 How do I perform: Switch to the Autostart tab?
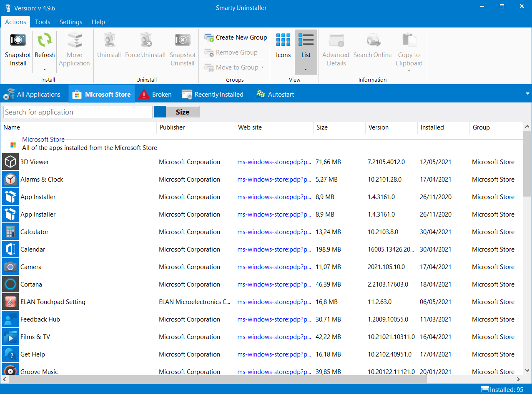pyautogui.click(x=275, y=95)
